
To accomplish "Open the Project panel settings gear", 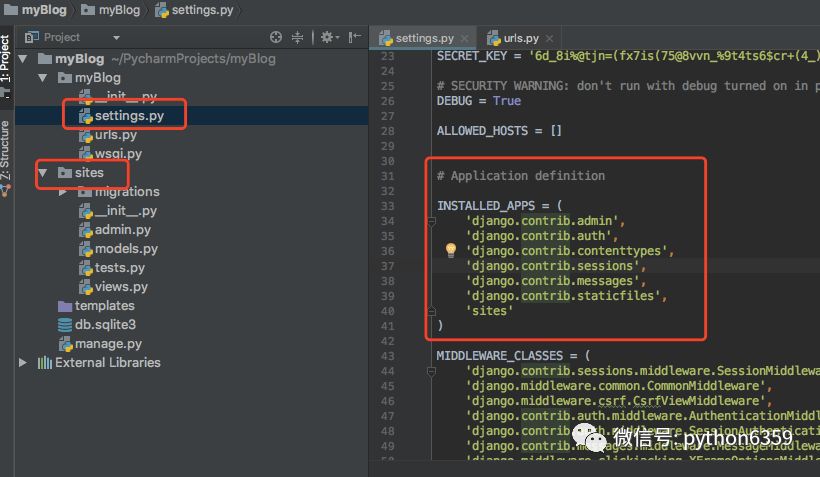I will (329, 37).
